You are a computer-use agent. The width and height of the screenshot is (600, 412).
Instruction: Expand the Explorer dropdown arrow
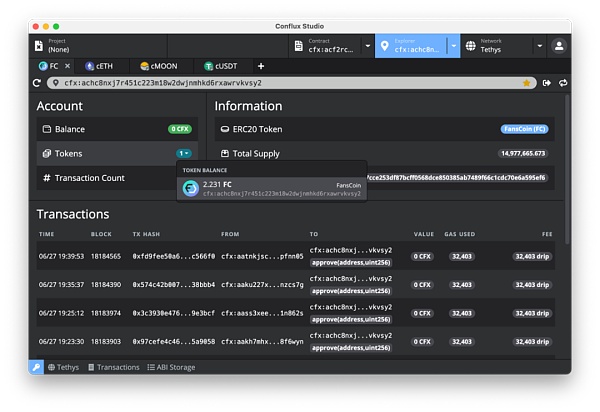tap(454, 46)
